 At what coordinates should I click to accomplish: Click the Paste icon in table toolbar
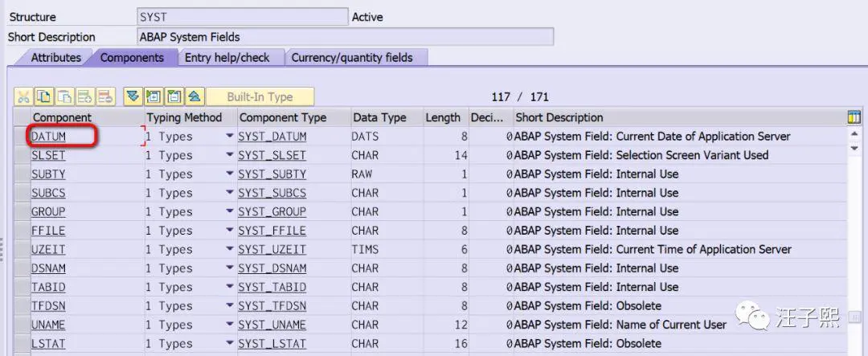pyautogui.click(x=64, y=97)
